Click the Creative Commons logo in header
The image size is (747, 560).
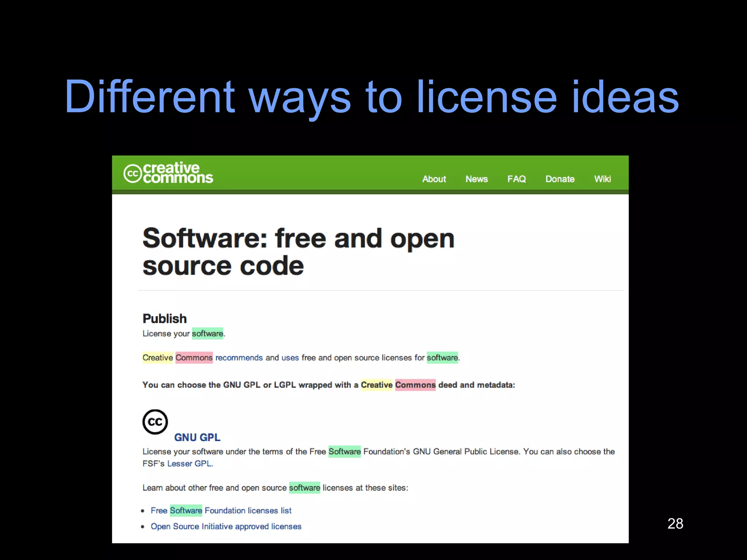(x=168, y=173)
